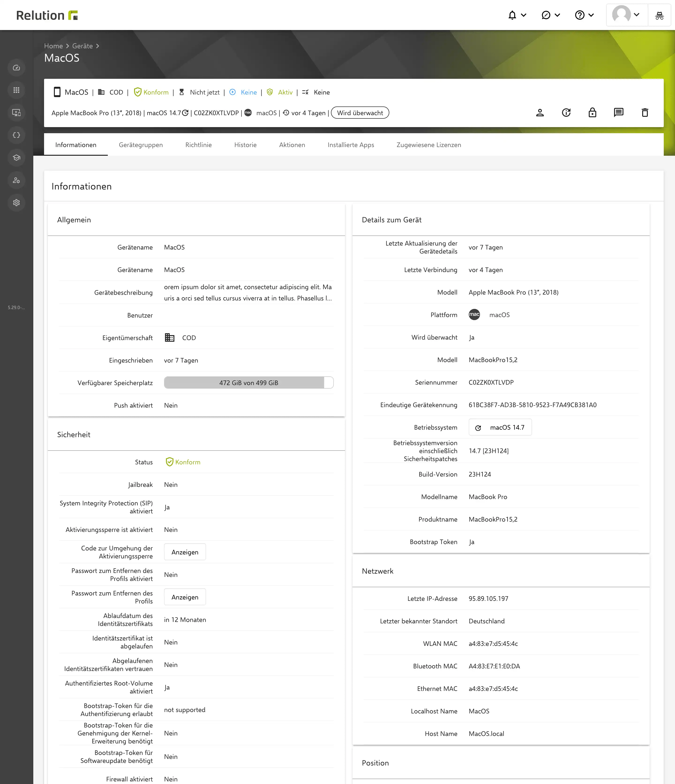The width and height of the screenshot is (675, 784).
Task: Click the Sicherheit section header
Action: 74,434
